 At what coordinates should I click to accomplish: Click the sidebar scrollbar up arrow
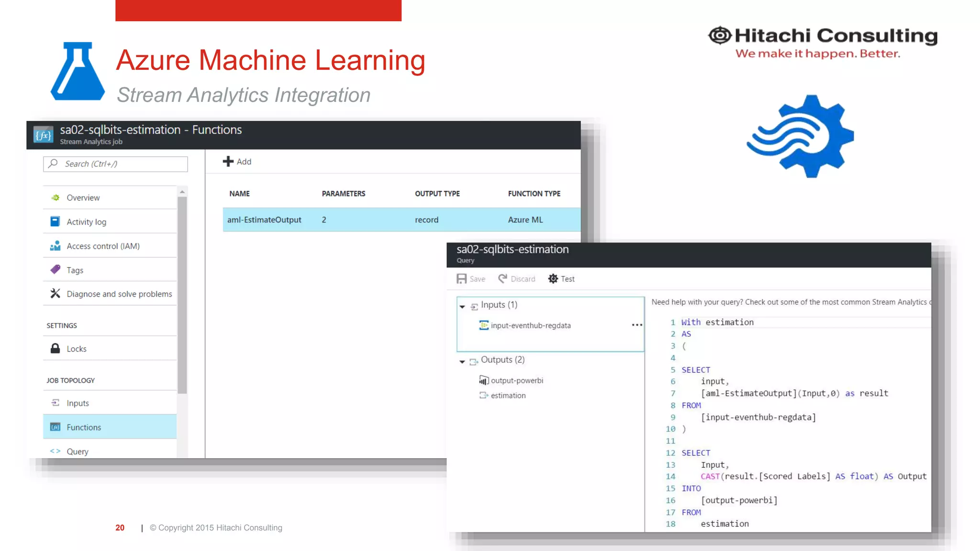(182, 191)
